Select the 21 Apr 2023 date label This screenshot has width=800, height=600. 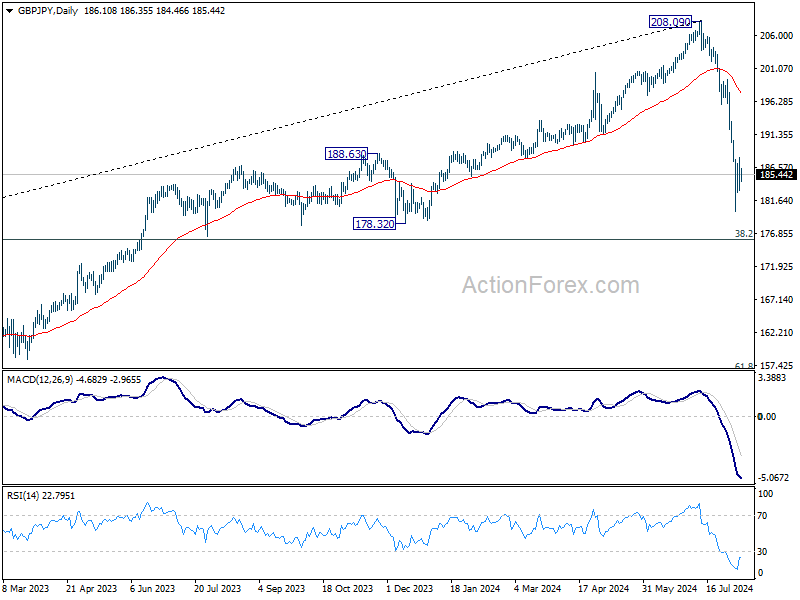[x=92, y=589]
